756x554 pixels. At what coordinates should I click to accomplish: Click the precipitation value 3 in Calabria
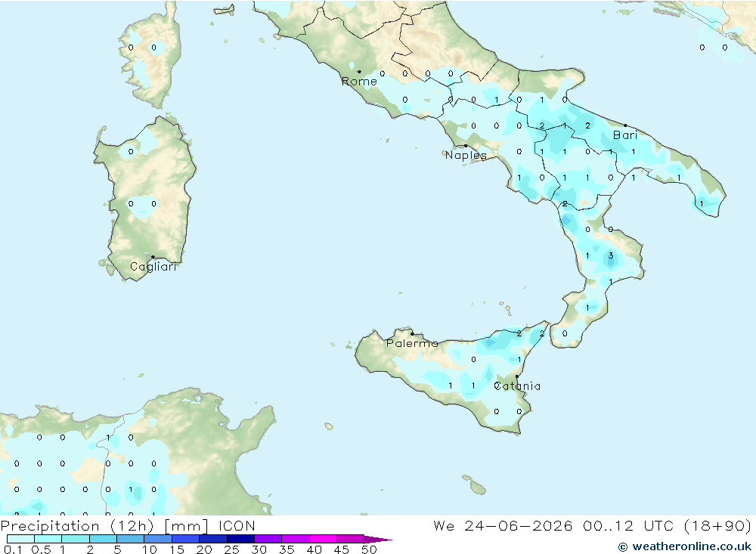pos(610,255)
